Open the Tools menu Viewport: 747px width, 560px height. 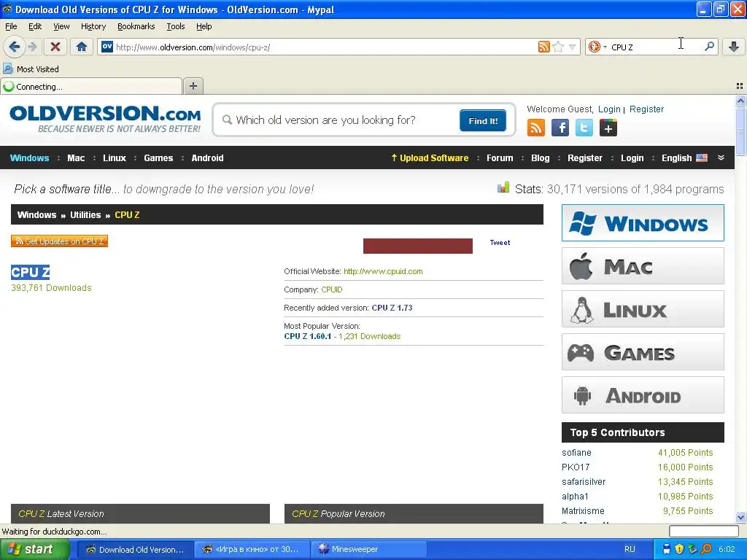[176, 26]
